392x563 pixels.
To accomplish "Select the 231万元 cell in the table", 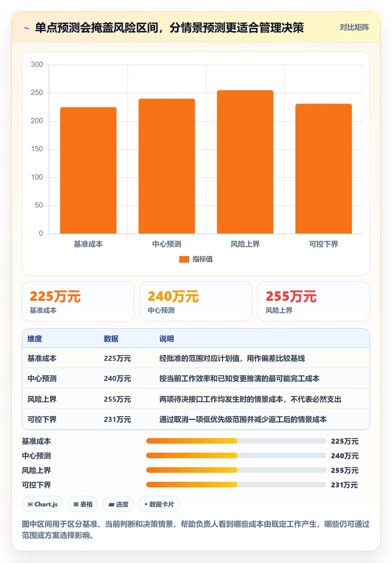I will [x=117, y=419].
